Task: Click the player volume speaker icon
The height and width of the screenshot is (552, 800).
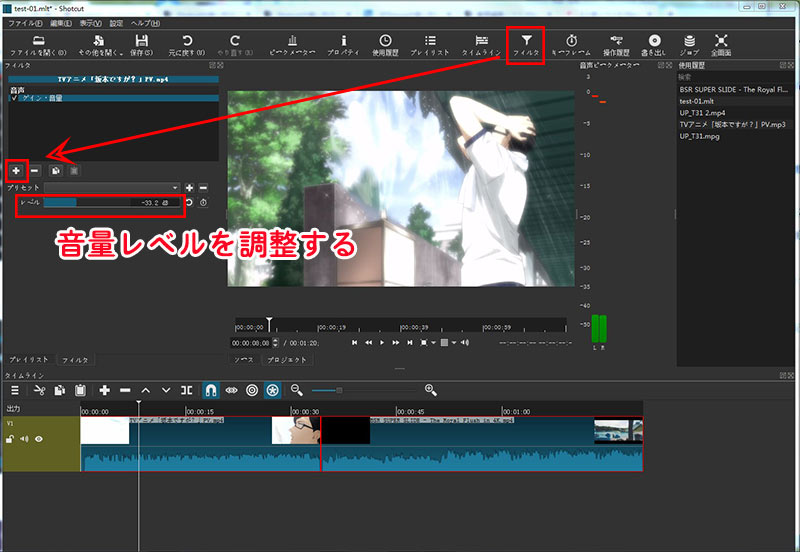Action: [465, 343]
